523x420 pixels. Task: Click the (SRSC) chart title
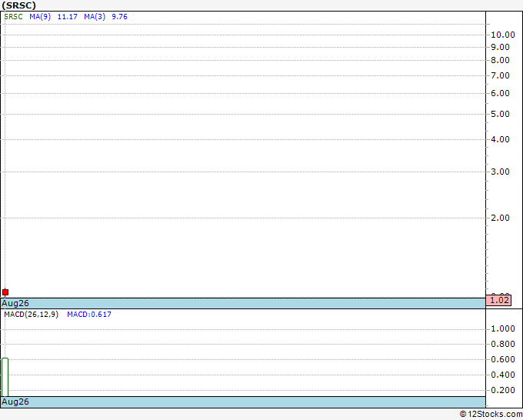18,5
